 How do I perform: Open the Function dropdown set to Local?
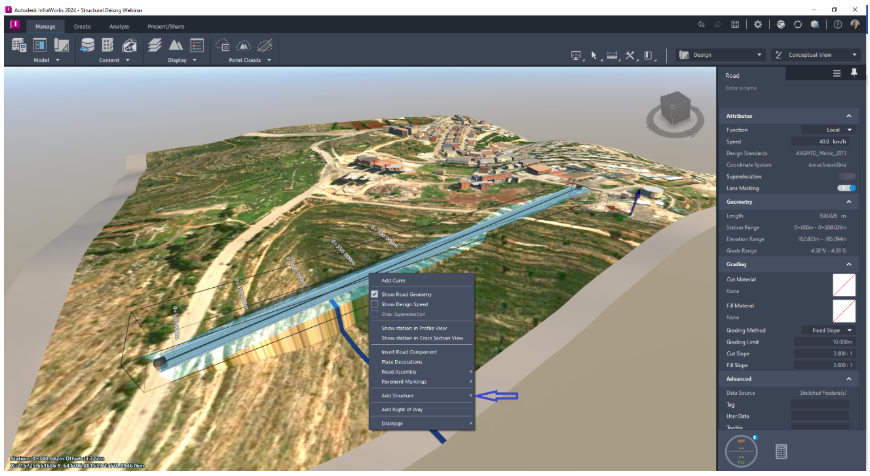[x=827, y=130]
